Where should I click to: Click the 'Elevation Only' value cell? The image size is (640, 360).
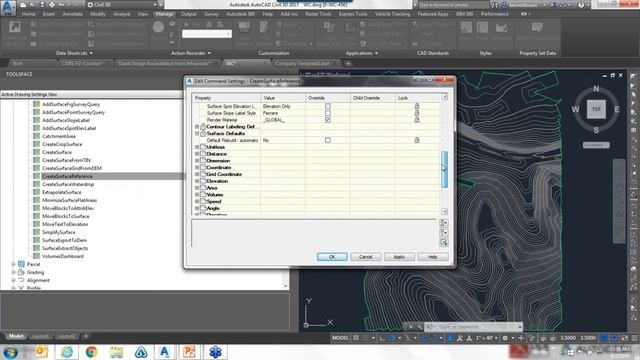[x=283, y=106]
